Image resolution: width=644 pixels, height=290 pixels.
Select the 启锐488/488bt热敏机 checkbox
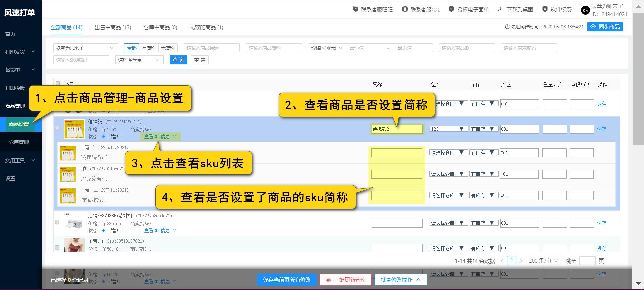(57, 222)
